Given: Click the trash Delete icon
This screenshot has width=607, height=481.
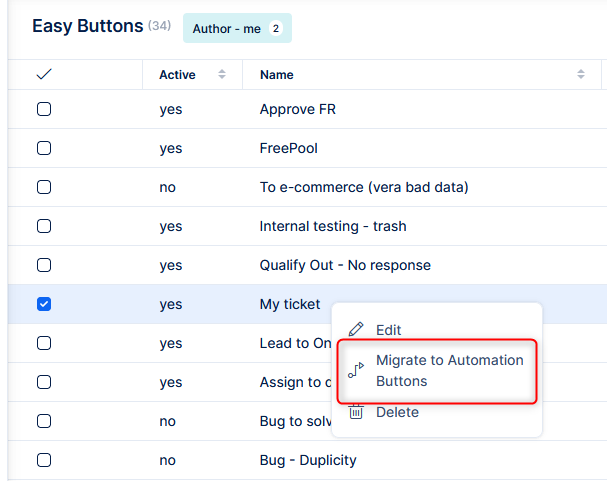Looking at the screenshot, I should click(356, 412).
